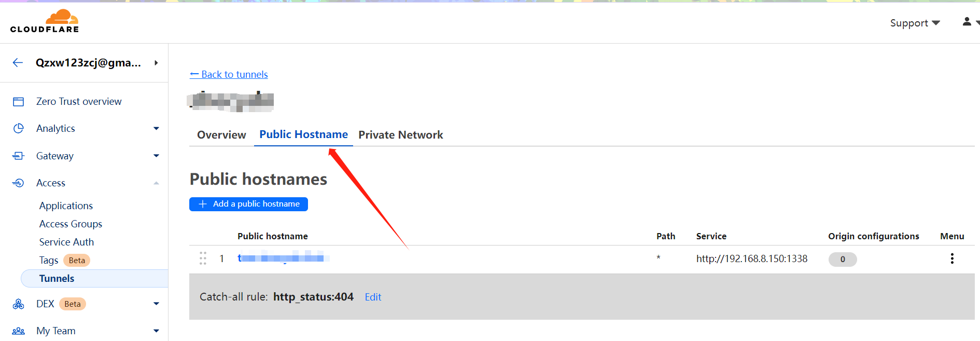Click the Cloudflare logo
The image size is (980, 341).
pos(45,21)
